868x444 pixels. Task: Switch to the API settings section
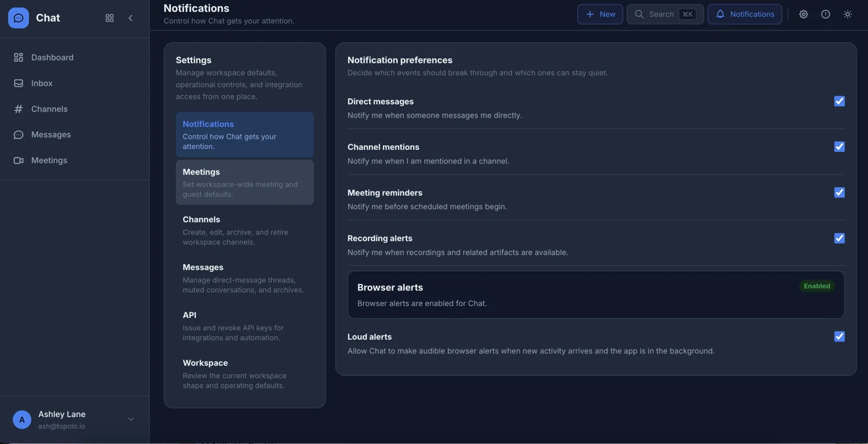[244, 326]
